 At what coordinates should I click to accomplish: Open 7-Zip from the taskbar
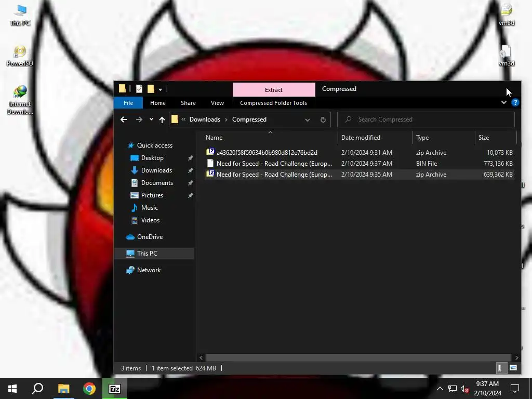115,389
